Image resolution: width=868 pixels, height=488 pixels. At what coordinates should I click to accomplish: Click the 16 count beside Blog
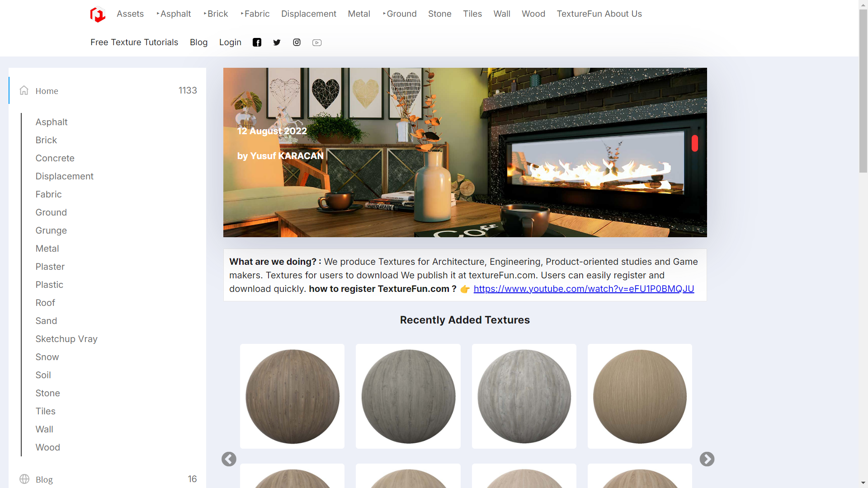pyautogui.click(x=192, y=479)
